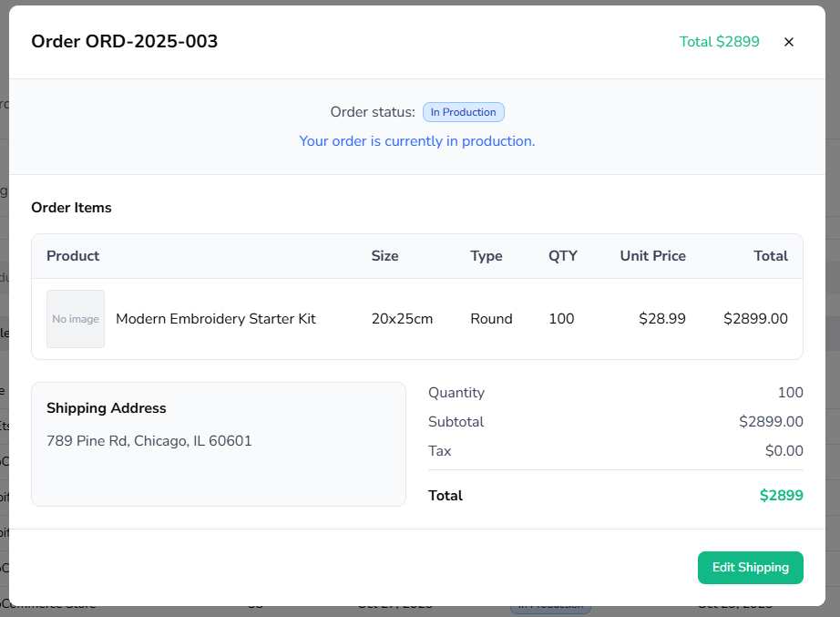The image size is (840, 617).
Task: Click the green Total $2899 in header
Action: click(719, 42)
